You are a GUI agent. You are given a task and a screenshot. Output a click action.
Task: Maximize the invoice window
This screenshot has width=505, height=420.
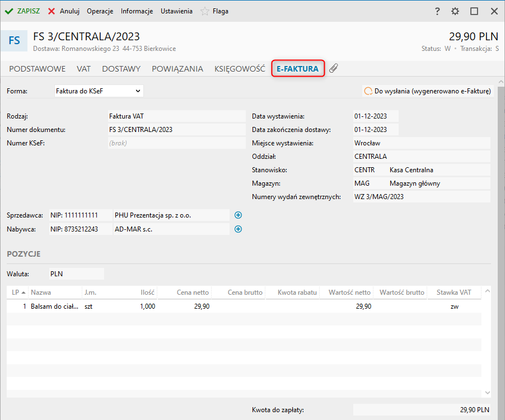[474, 11]
